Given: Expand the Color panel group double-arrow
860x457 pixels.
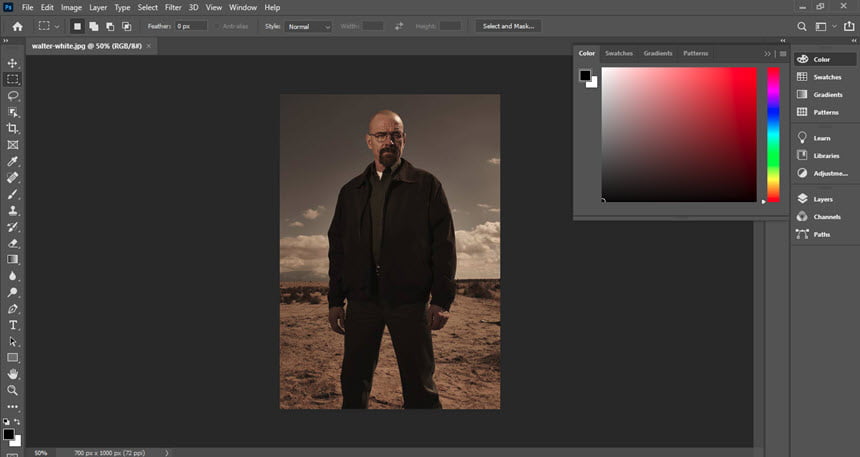Looking at the screenshot, I should pos(767,54).
